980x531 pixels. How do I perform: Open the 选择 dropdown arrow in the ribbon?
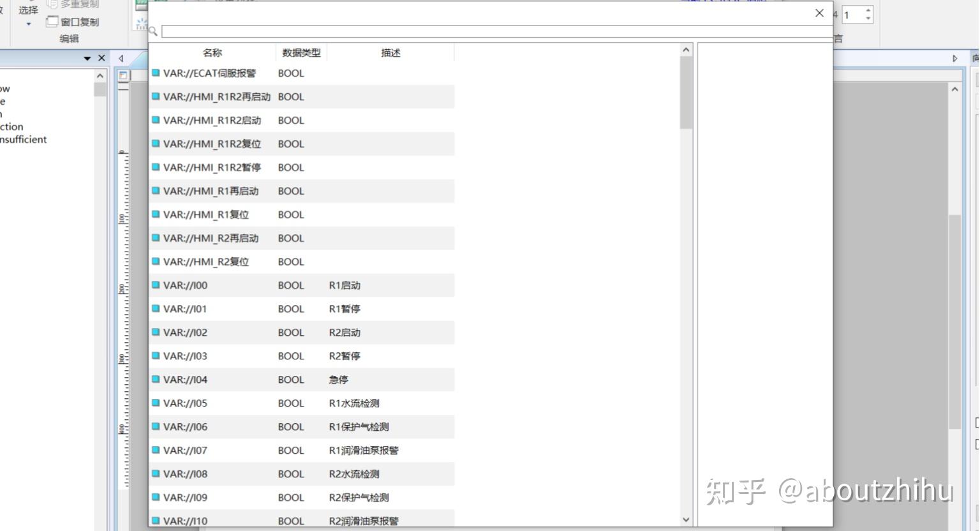(27, 22)
